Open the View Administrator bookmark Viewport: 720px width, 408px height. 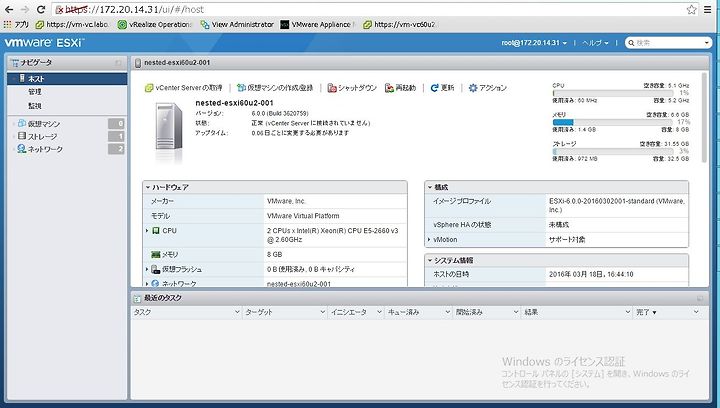(237, 24)
